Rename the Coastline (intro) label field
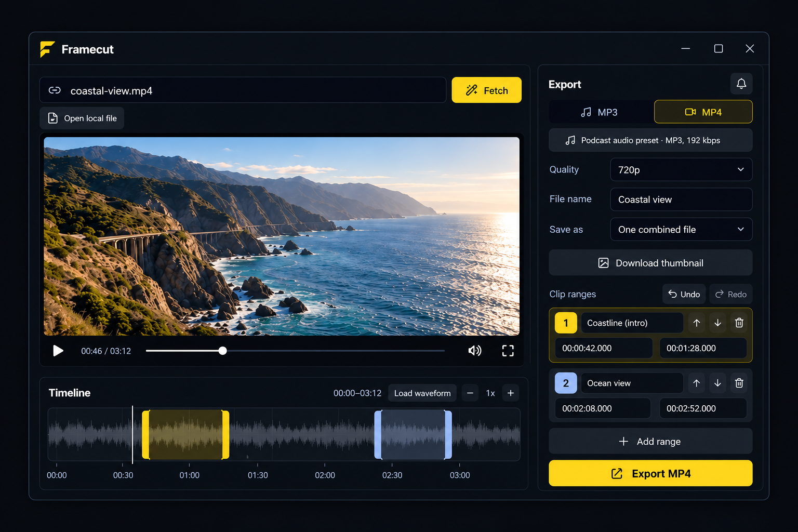Viewport: 798px width, 532px height. click(x=632, y=323)
